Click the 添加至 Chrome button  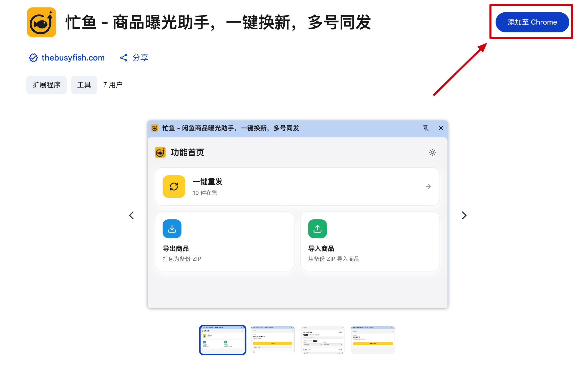pyautogui.click(x=532, y=22)
